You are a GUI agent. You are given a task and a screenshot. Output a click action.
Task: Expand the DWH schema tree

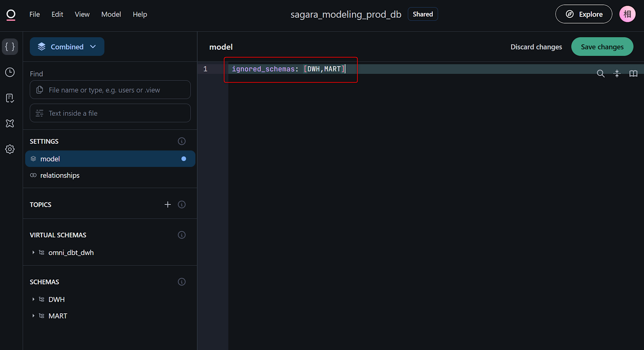pyautogui.click(x=33, y=299)
